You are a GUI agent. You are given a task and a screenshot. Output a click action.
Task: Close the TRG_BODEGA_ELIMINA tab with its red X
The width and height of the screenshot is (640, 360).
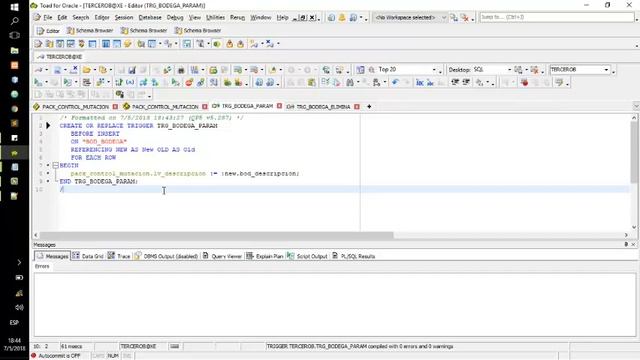point(357,107)
